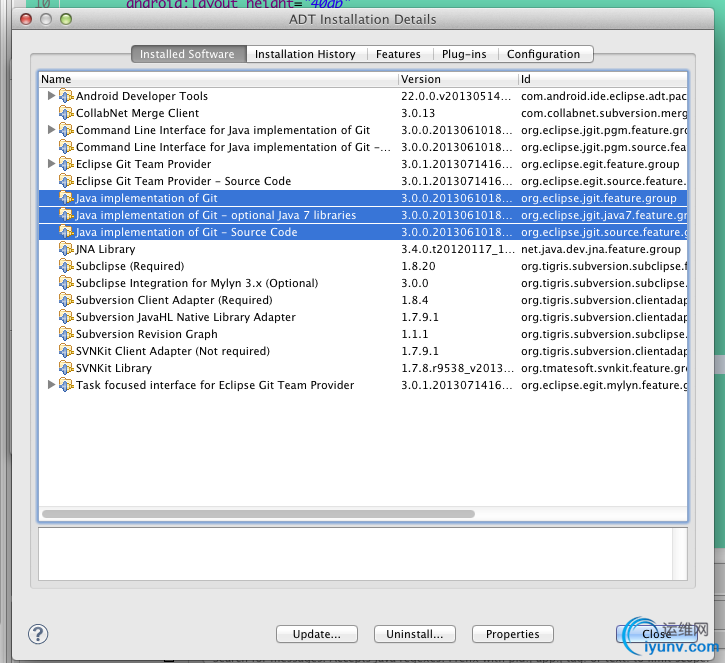Click the Subversion Client Adapter feature icon
Viewport: 725px width, 663px height.
point(66,301)
